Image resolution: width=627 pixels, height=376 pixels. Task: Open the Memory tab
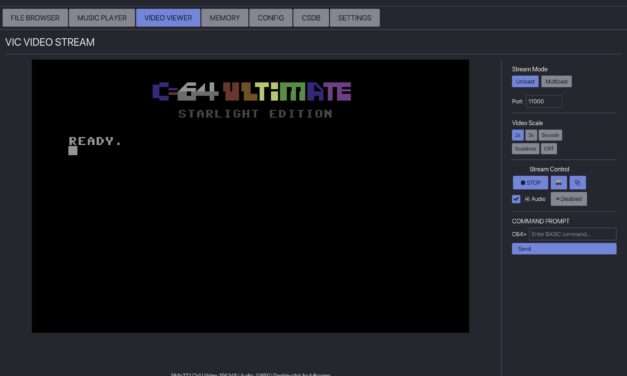(x=225, y=18)
